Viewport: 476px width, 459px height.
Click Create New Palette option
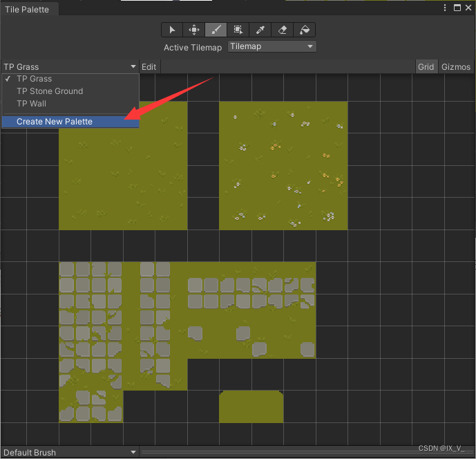70,122
